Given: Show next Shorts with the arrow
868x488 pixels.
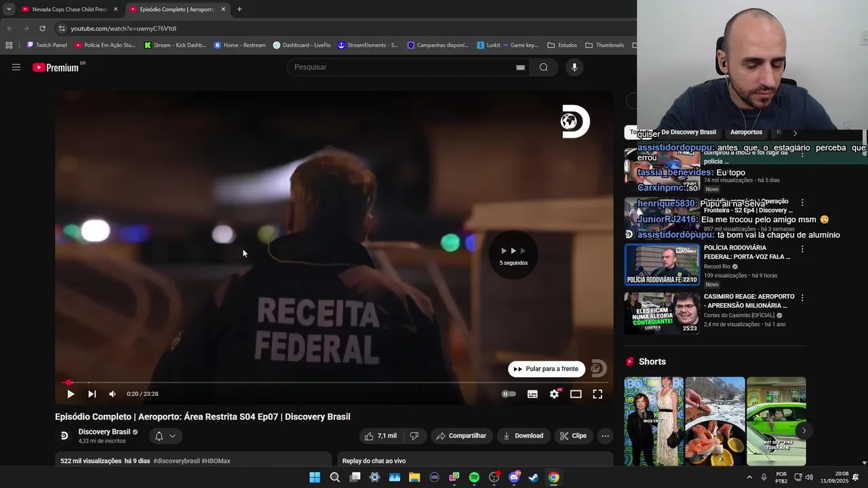Looking at the screenshot, I should 804,430.
